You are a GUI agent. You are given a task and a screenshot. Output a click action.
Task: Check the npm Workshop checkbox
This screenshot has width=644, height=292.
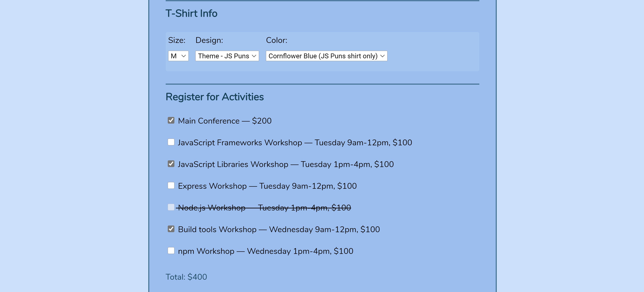click(x=171, y=250)
